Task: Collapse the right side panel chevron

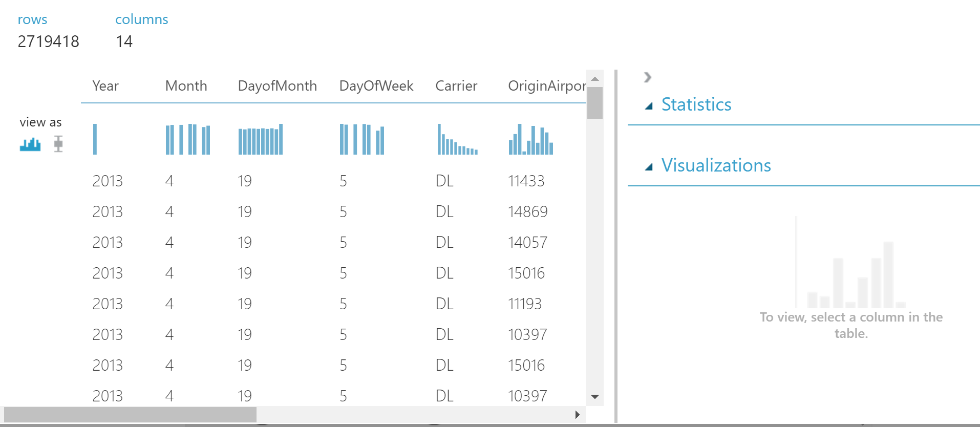Action: point(648,77)
